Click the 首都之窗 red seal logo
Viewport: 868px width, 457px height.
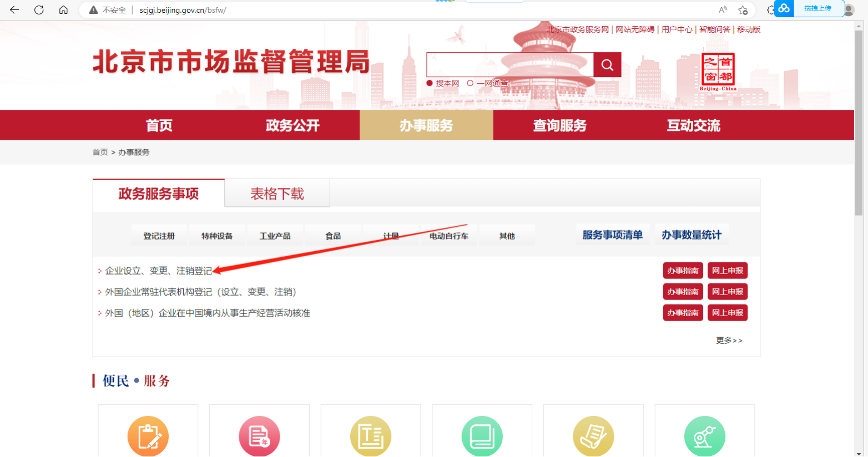(719, 69)
